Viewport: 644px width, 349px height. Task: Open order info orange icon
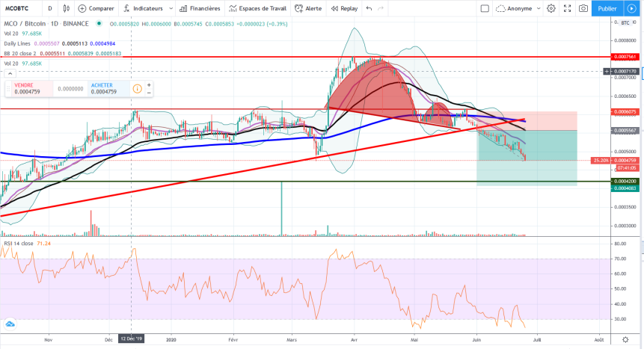coord(137,89)
